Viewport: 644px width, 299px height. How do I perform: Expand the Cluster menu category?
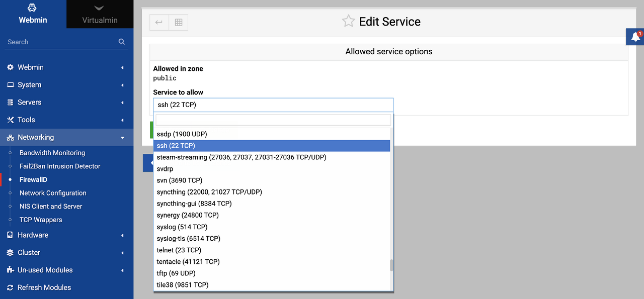pos(66,252)
